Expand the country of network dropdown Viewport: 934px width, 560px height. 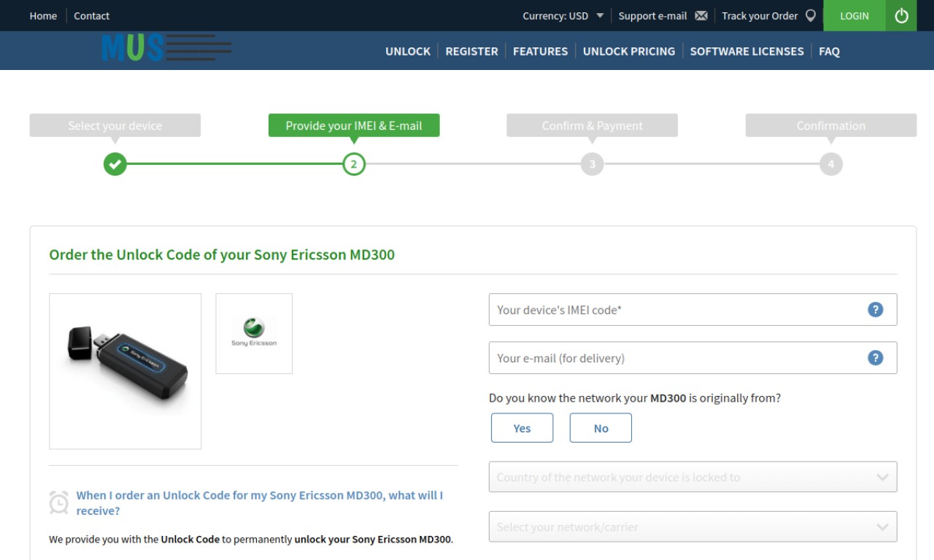pos(692,477)
